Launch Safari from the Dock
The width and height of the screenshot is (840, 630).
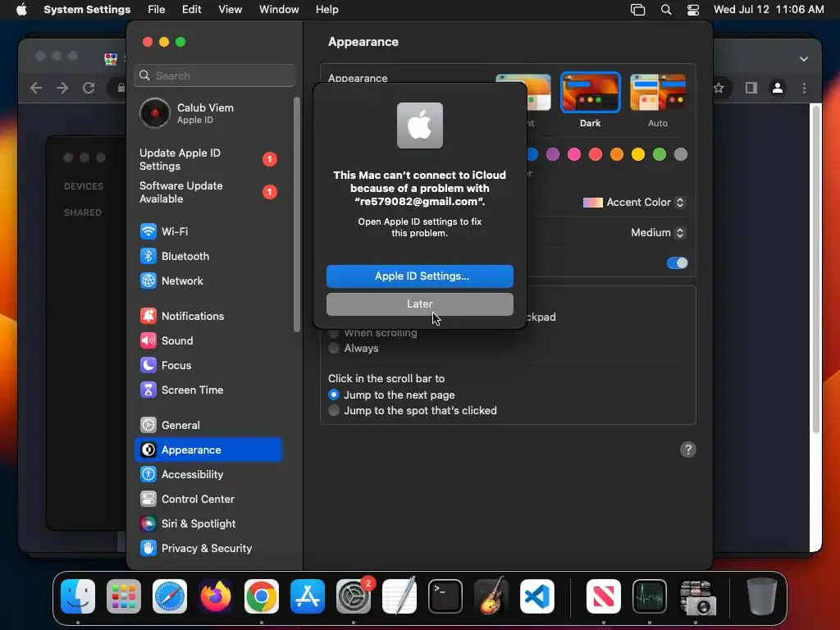coord(170,596)
